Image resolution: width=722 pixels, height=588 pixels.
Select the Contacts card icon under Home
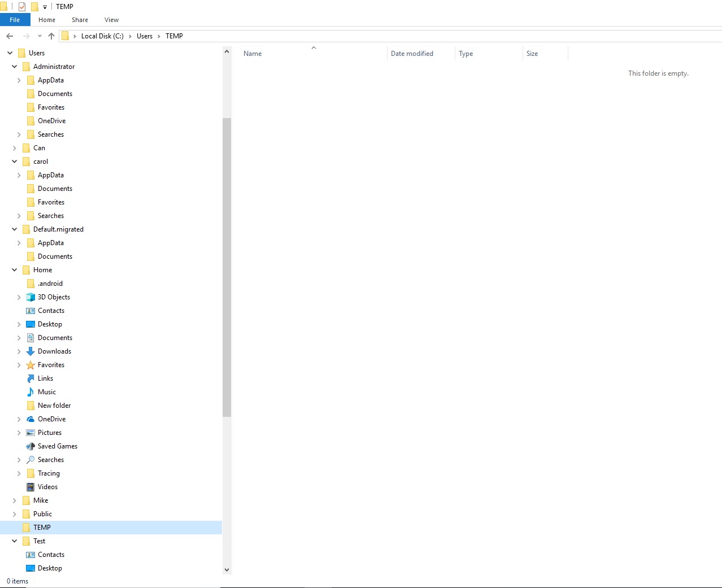point(31,311)
